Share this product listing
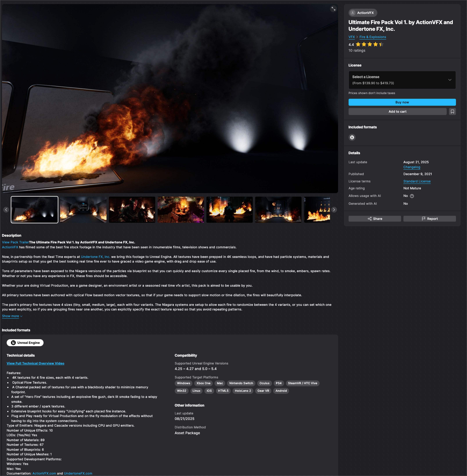Image resolution: width=467 pixels, height=476 pixels. pos(375,219)
